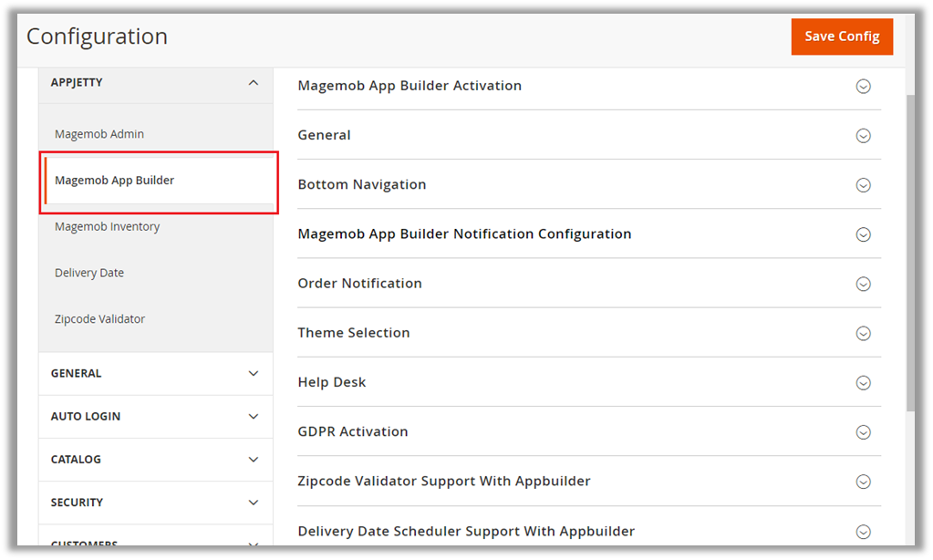
Task: Toggle Order Notification section circle icon
Action: pos(863,284)
